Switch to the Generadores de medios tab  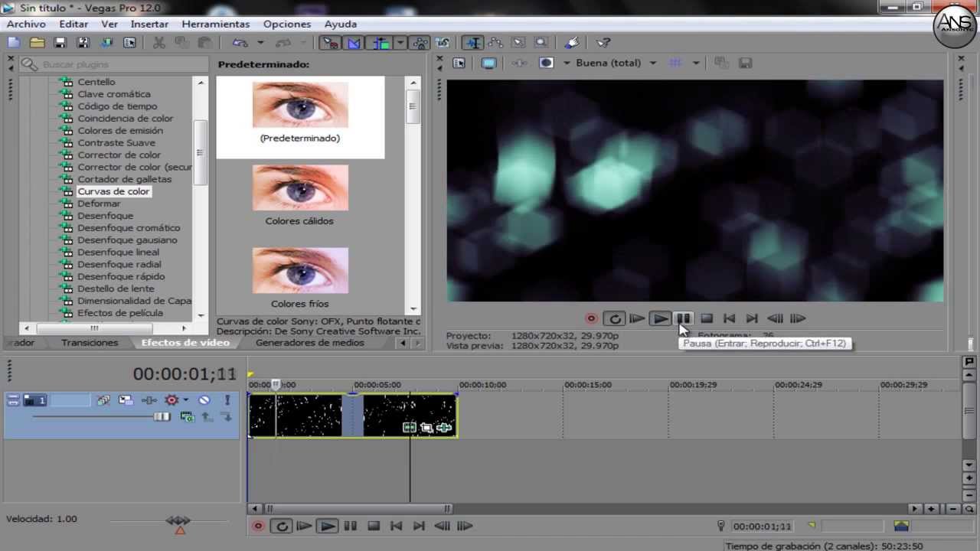[310, 343]
